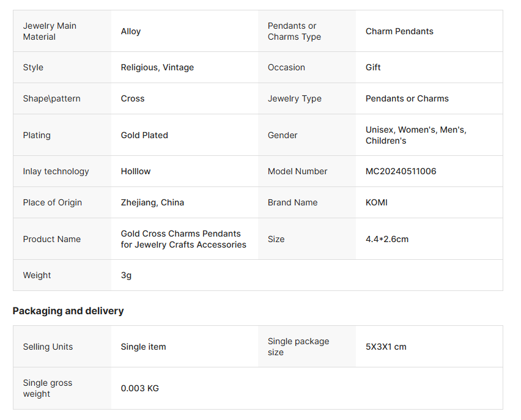Viewport: 521px width, 420px height.
Task: Select the "Single item" selling units value
Action: pos(143,347)
